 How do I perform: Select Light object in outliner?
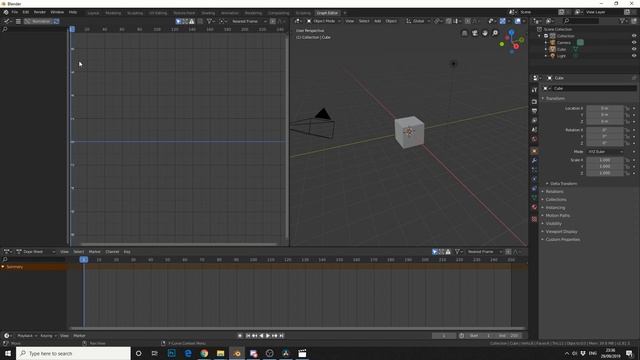pos(561,56)
